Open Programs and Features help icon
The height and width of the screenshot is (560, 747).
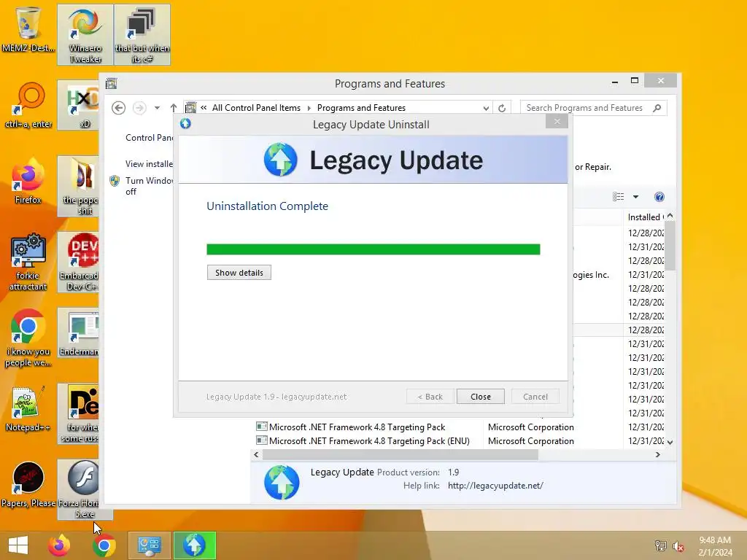point(659,197)
